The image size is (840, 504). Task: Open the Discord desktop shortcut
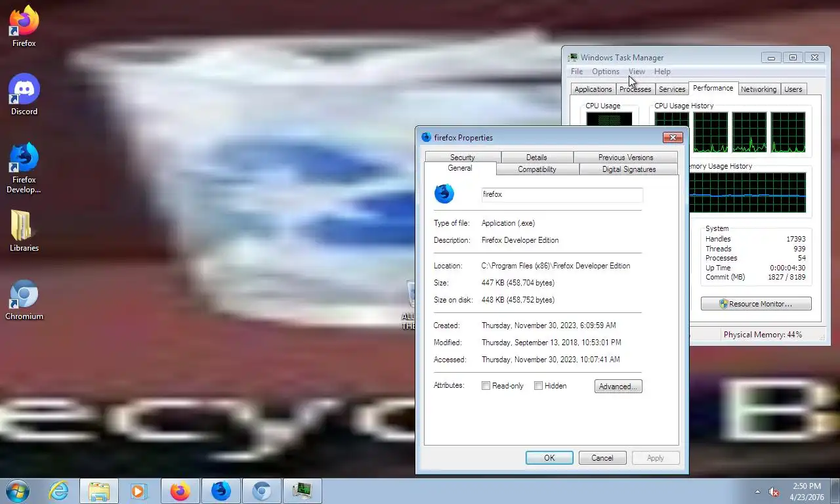tap(24, 94)
